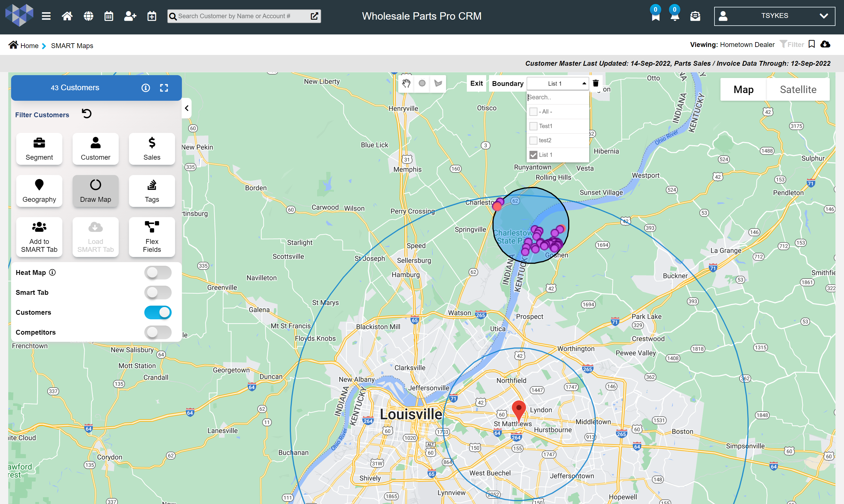The height and width of the screenshot is (504, 844).
Task: Check the - All - boundary checkbox
Action: (533, 111)
